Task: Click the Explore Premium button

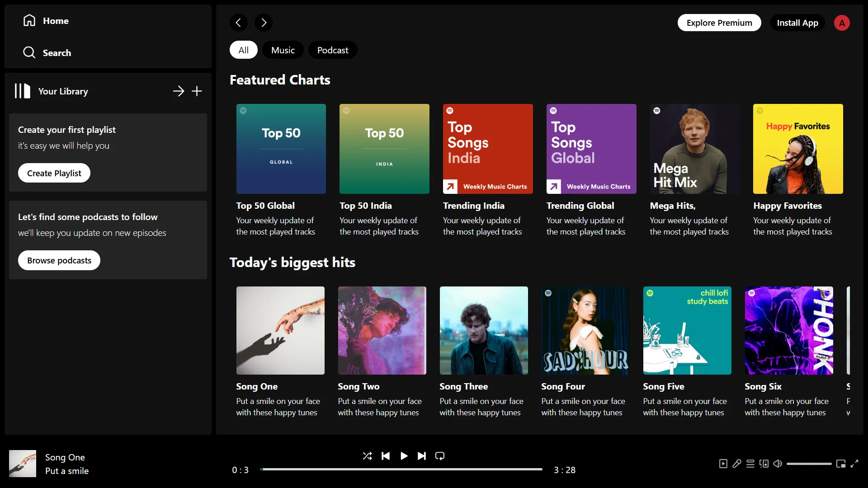Action: [719, 23]
